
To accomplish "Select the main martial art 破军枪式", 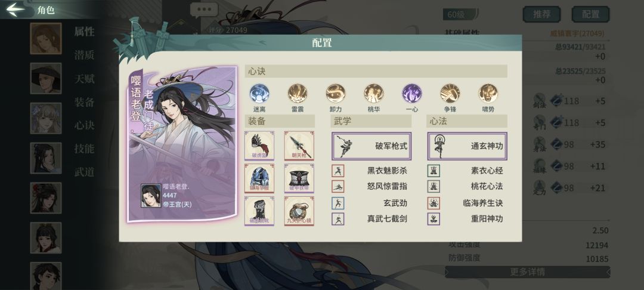I will [x=371, y=146].
